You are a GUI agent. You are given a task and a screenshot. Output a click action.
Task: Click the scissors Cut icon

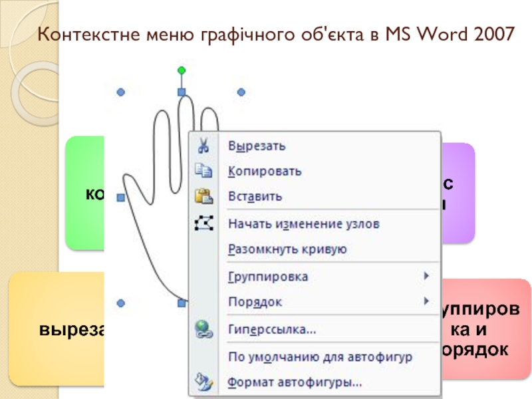point(202,146)
